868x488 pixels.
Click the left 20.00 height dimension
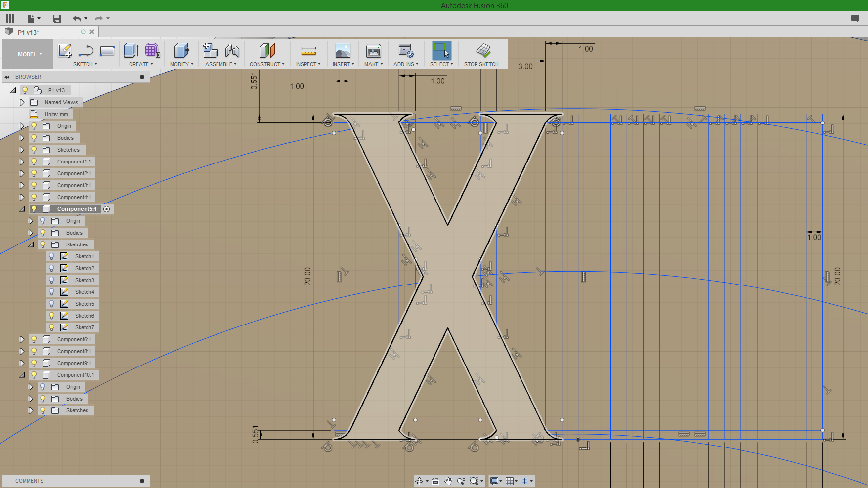point(307,277)
